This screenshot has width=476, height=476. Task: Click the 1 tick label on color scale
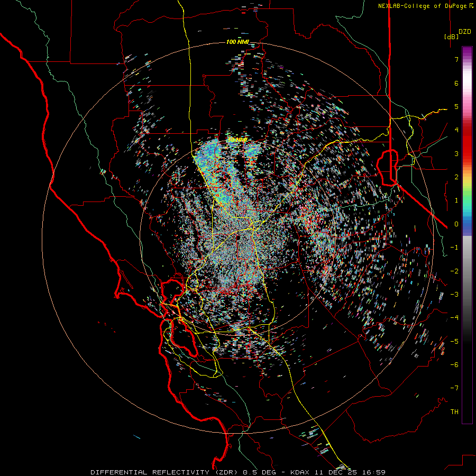[x=456, y=200]
